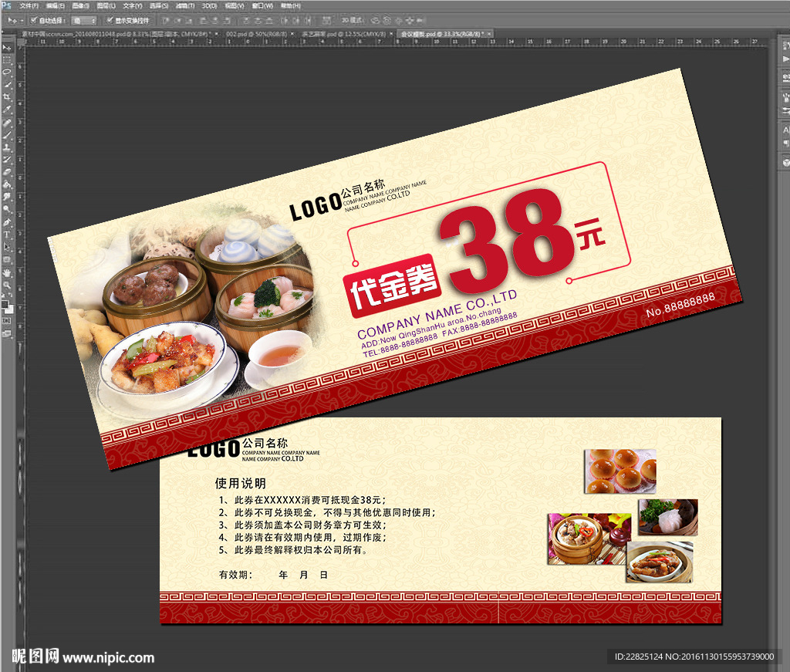Select the Path Selection tool
The width and height of the screenshot is (790, 672).
tap(7, 247)
